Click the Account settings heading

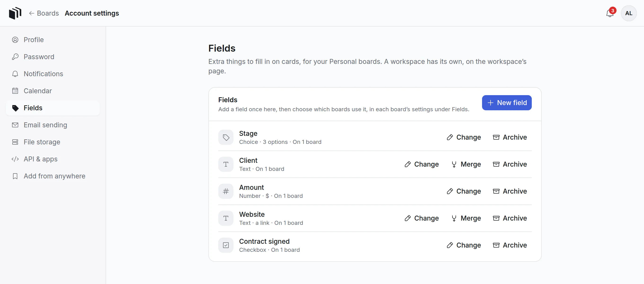[x=92, y=13]
